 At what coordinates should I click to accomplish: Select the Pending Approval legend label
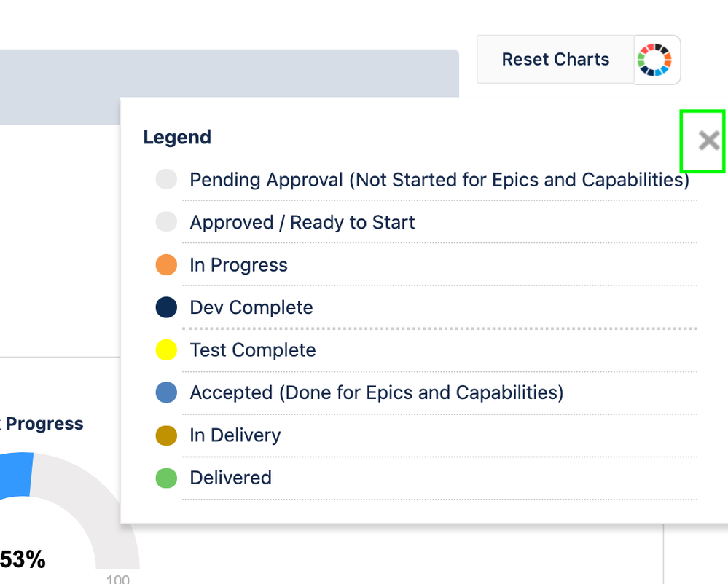(x=439, y=180)
